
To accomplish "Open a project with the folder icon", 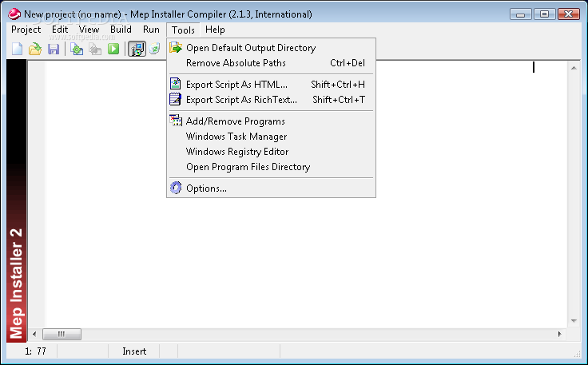I will pyautogui.click(x=35, y=49).
